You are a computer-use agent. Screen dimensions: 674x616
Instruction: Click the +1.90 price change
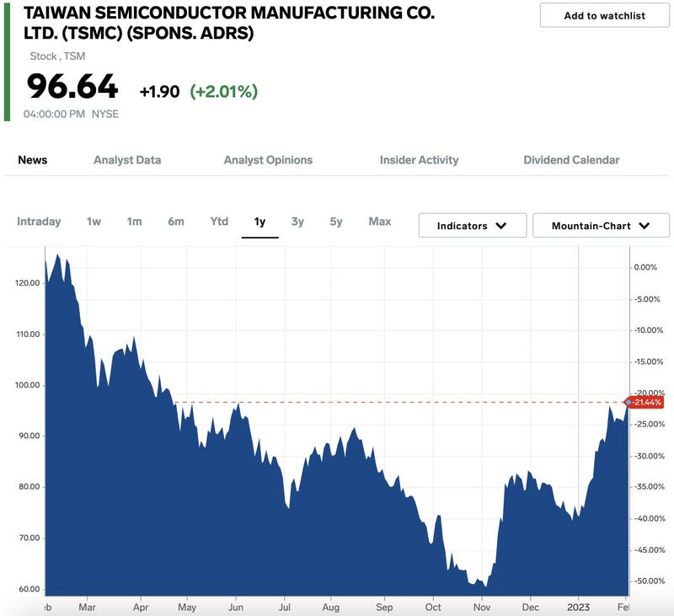(159, 92)
